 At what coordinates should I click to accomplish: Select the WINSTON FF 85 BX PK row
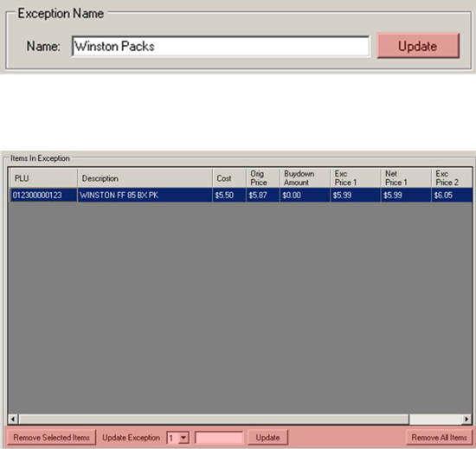click(241, 195)
